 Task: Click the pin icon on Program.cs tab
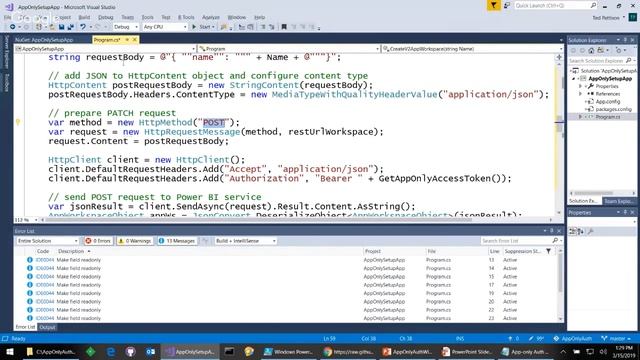coord(127,40)
